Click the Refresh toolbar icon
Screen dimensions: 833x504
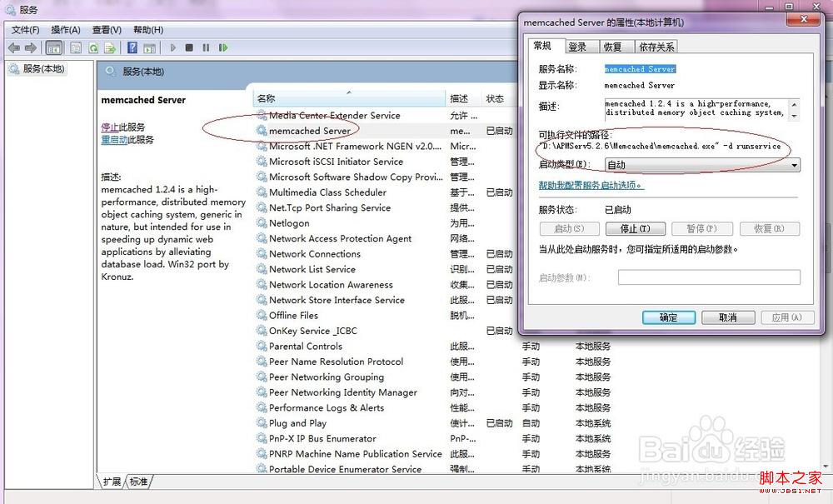93,47
